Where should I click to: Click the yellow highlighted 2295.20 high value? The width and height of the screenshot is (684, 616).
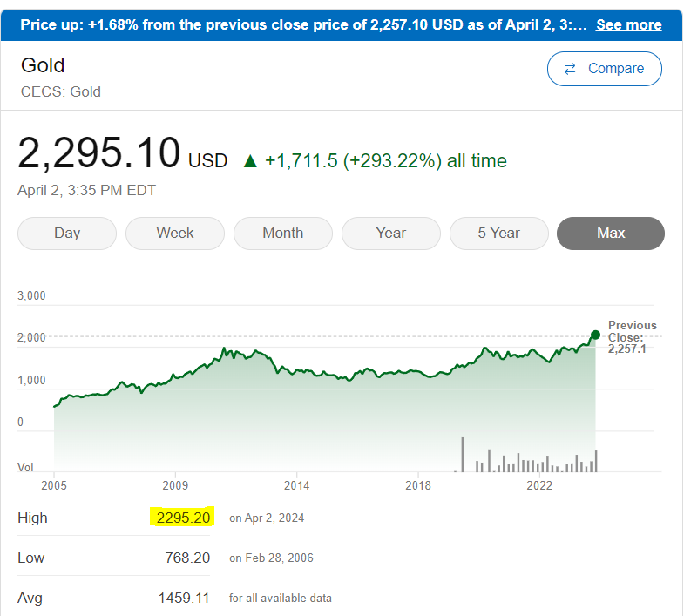point(182,518)
